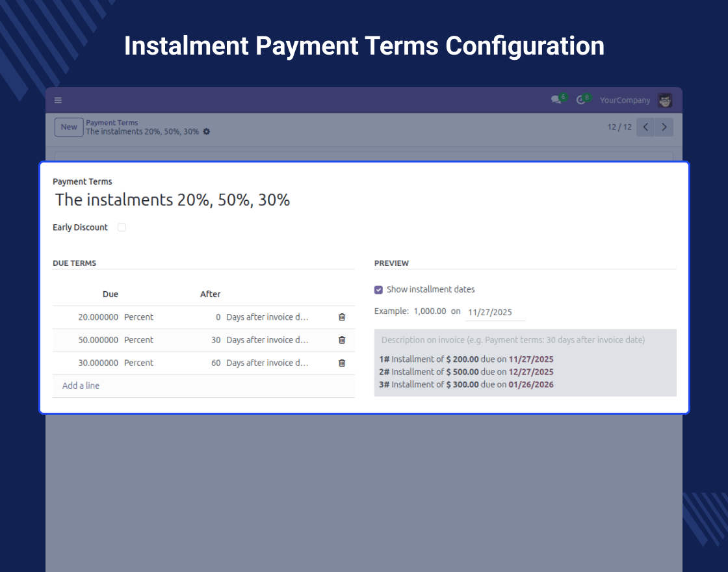Click the 1# Installment of $ 200.00 line
Screen dimensions: 728x572
tap(466, 359)
